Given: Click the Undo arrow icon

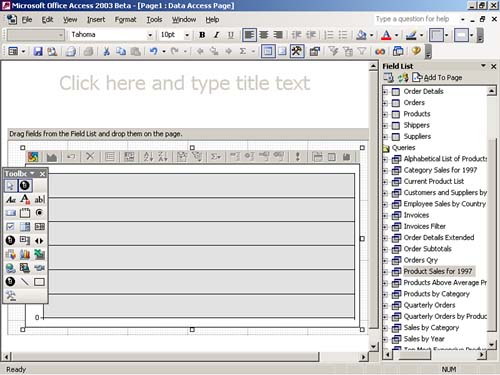Looking at the screenshot, I should point(153,51).
